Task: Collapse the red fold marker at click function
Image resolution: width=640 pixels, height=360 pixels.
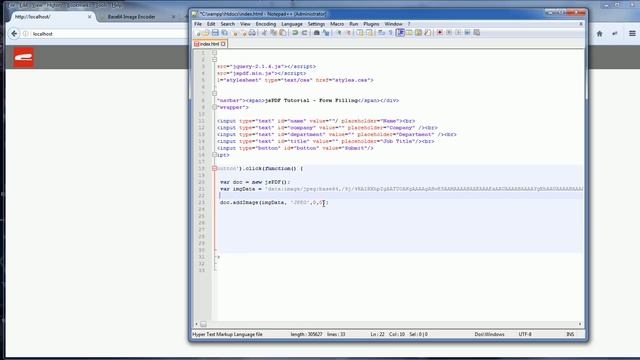Action: point(215,168)
